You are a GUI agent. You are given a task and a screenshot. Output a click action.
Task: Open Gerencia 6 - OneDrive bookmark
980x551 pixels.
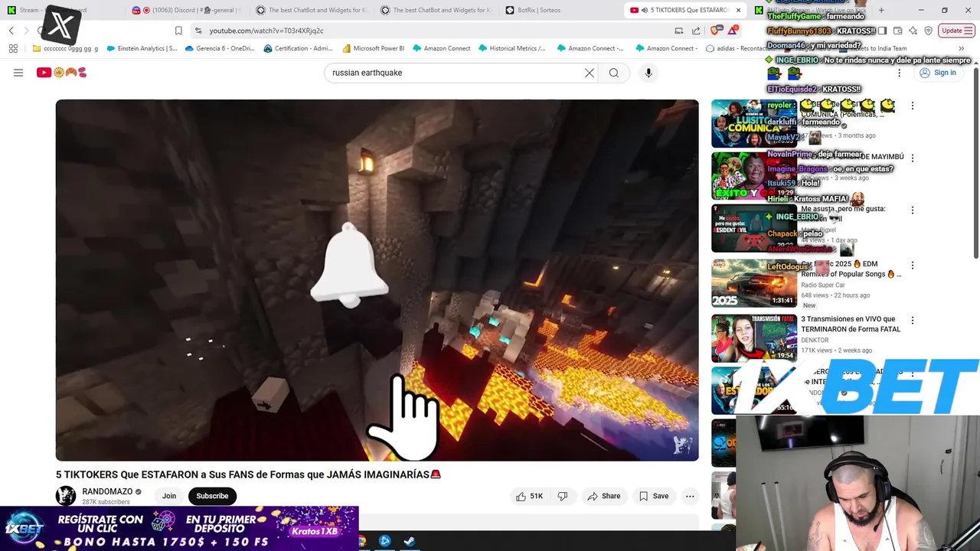point(220,48)
